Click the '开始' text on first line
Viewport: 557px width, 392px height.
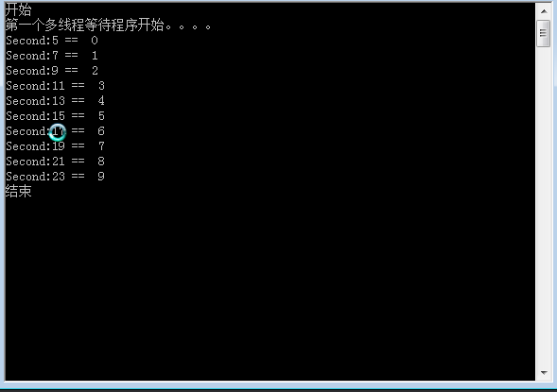(x=19, y=9)
